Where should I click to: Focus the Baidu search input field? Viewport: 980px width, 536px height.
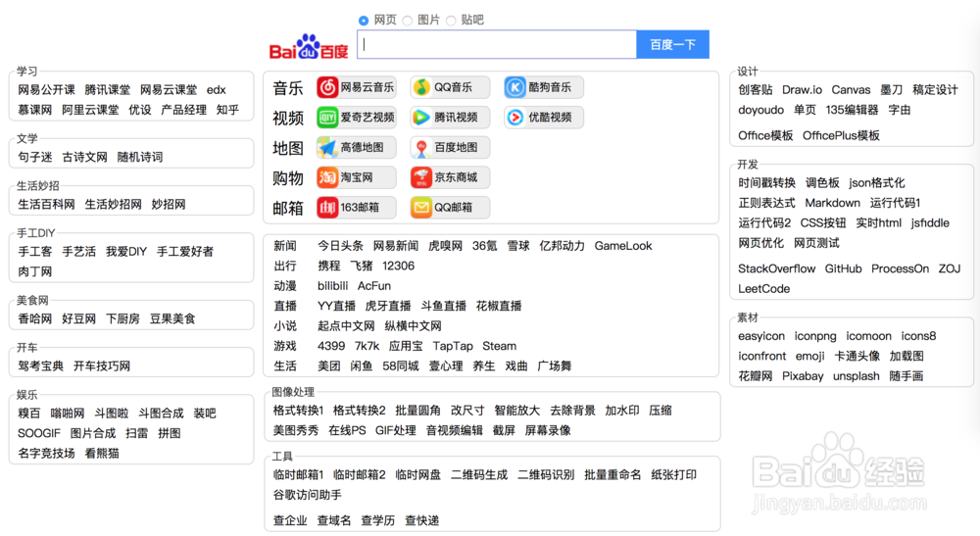(497, 44)
